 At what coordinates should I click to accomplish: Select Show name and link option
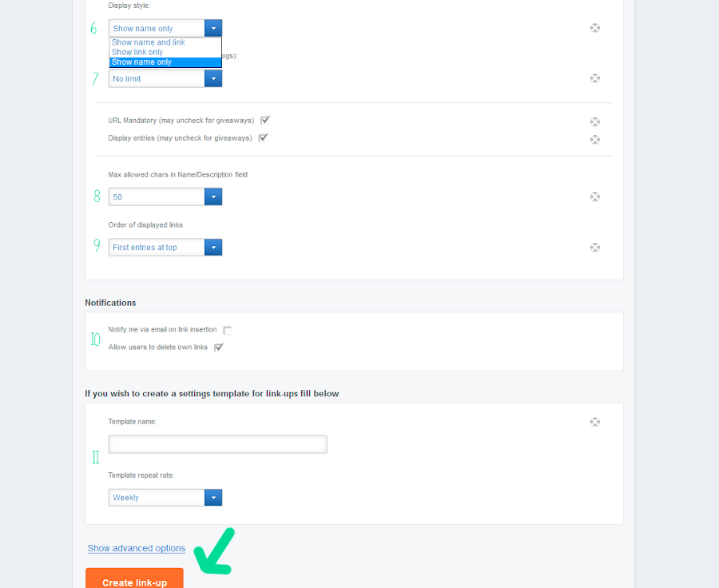pos(149,42)
